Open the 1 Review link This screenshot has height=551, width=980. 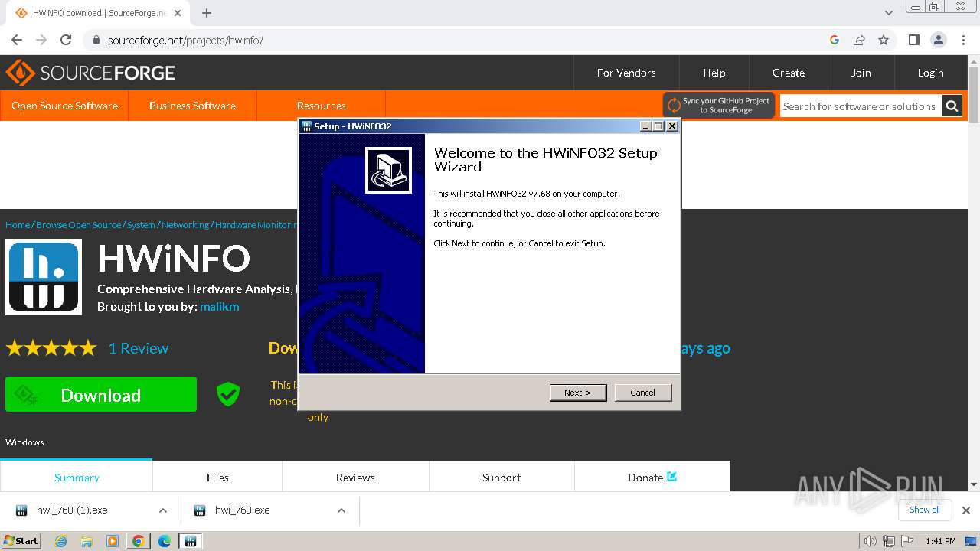click(x=138, y=348)
